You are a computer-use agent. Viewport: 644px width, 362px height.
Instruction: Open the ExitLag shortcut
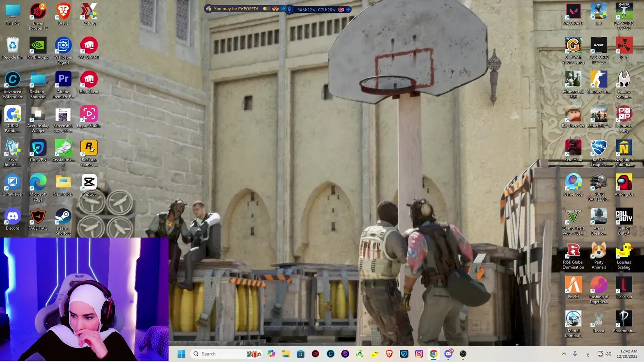(x=89, y=14)
